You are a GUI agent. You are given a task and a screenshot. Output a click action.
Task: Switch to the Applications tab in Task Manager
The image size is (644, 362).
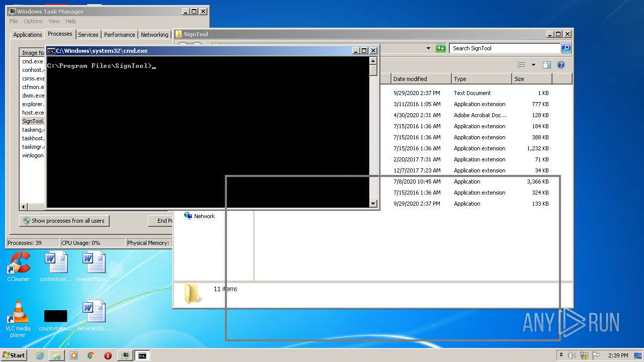pos(27,35)
